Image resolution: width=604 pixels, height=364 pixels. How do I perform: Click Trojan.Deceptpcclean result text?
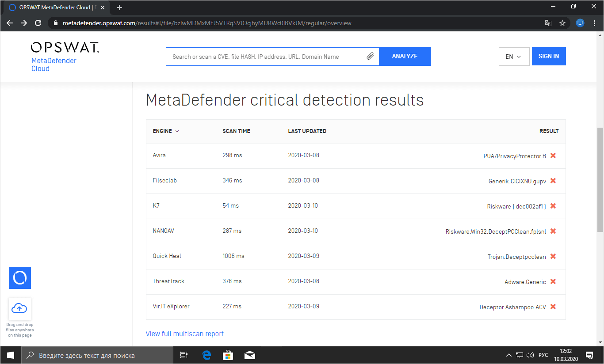coord(517,257)
